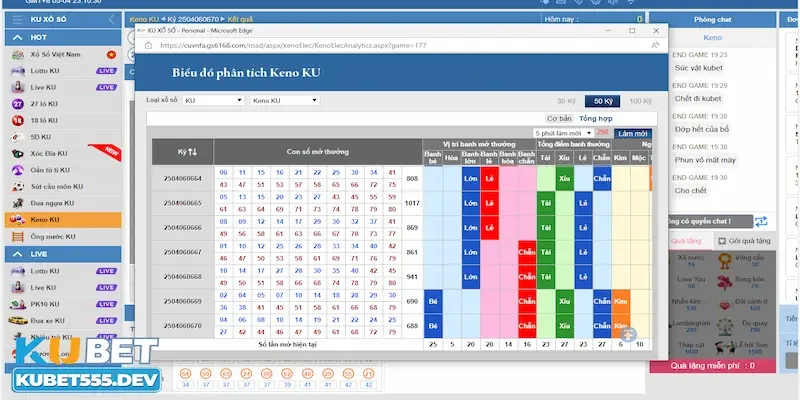
Task: Open Lotto KU under HOT section
Action: click(63, 71)
